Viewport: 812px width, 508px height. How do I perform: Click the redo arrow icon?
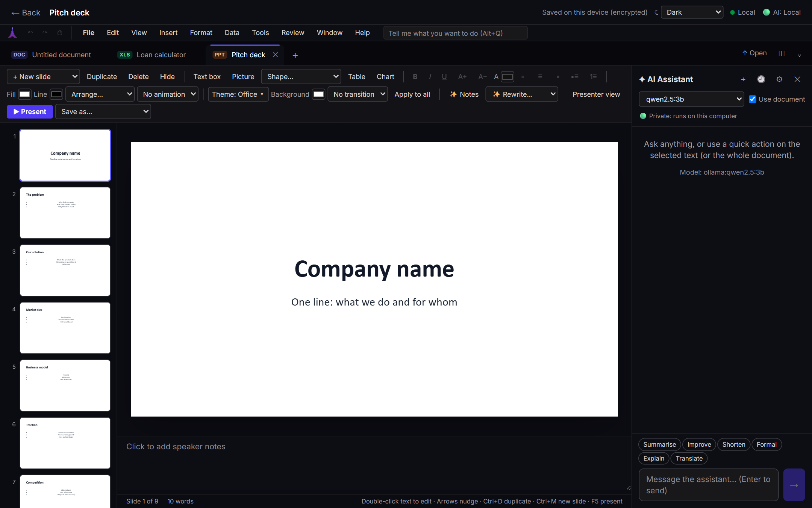[45, 33]
